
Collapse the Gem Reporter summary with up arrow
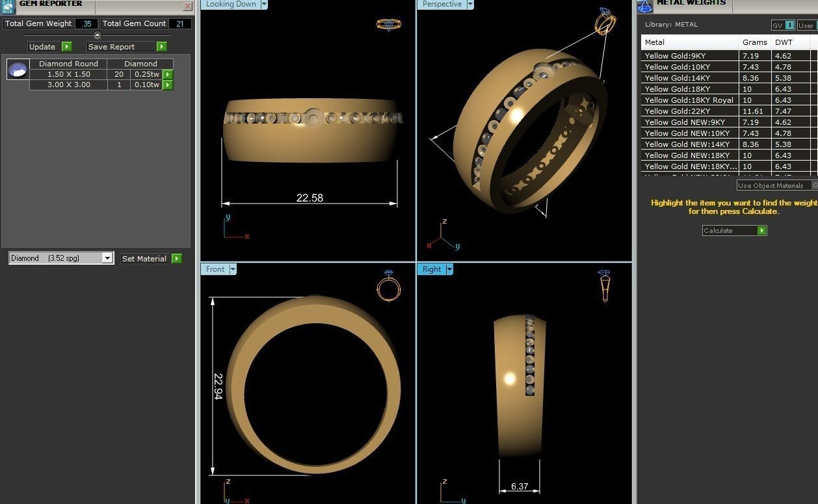(x=98, y=35)
